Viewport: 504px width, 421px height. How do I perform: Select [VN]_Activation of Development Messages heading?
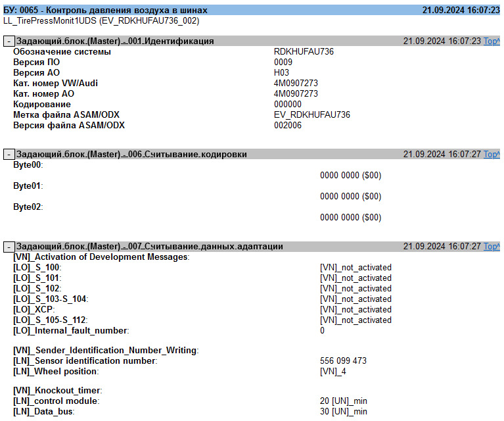coord(101,257)
